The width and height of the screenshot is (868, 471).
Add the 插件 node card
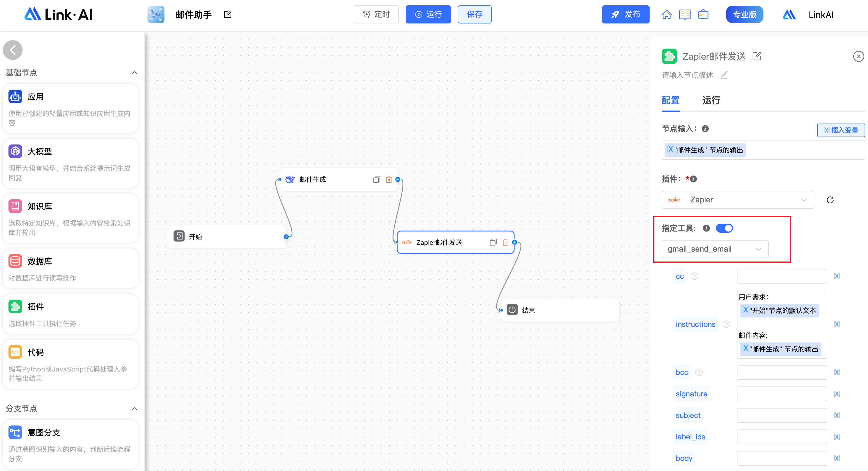tap(70, 314)
